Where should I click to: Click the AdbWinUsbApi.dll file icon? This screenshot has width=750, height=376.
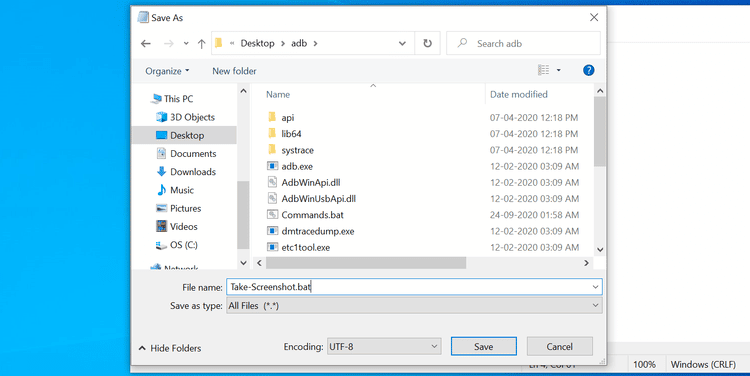[x=272, y=199]
